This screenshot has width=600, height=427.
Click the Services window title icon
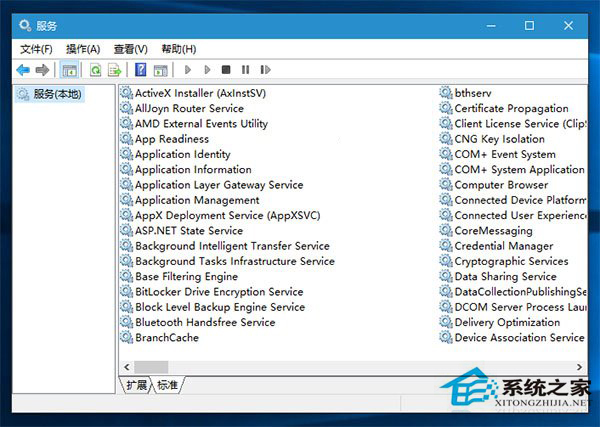click(25, 26)
